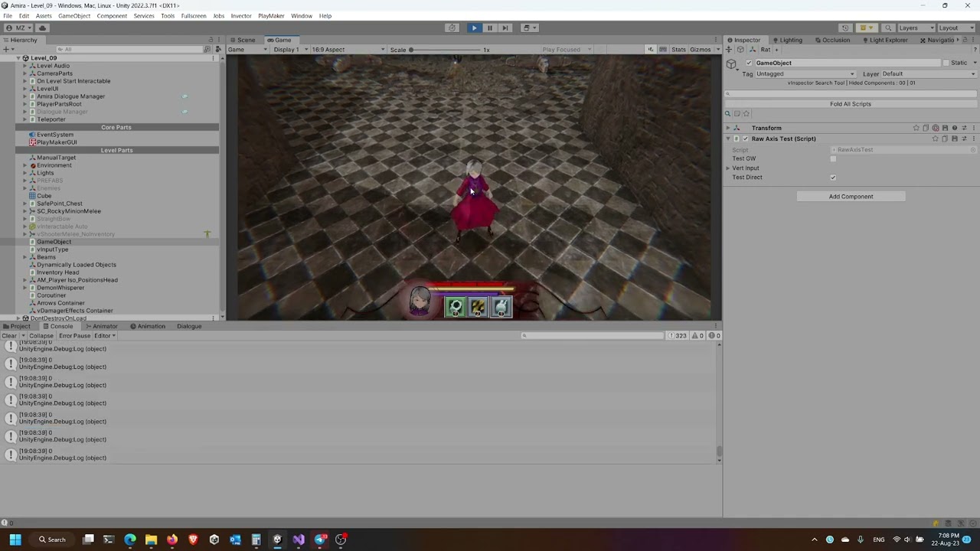Enable the Test GW checkbox
Viewport: 980px width, 551px height.
coord(833,158)
